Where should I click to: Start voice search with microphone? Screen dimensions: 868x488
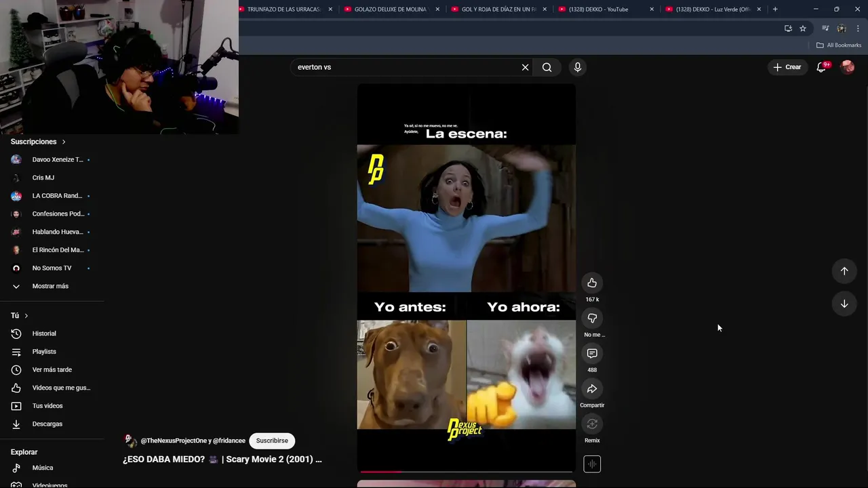coord(578,67)
